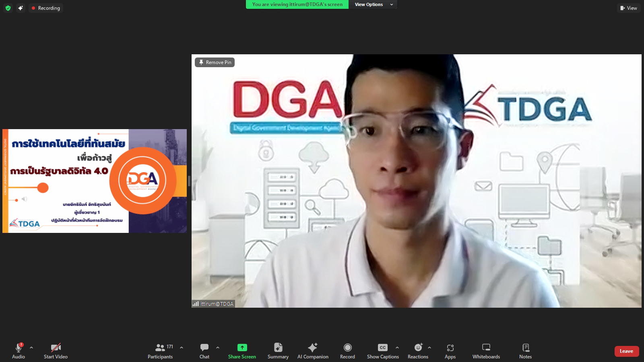Open Whiteboards
Viewport: 644px width, 362px height.
(486, 351)
